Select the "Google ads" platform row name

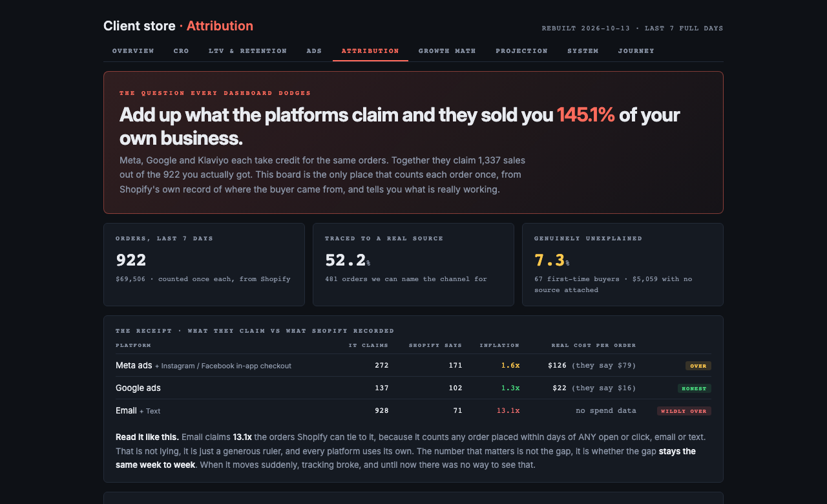[138, 388]
